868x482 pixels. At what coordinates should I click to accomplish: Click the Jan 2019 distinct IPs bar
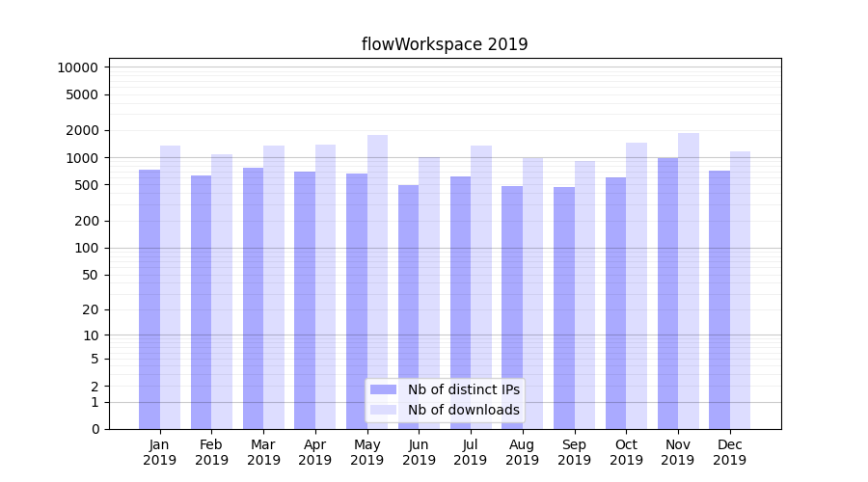tap(149, 299)
